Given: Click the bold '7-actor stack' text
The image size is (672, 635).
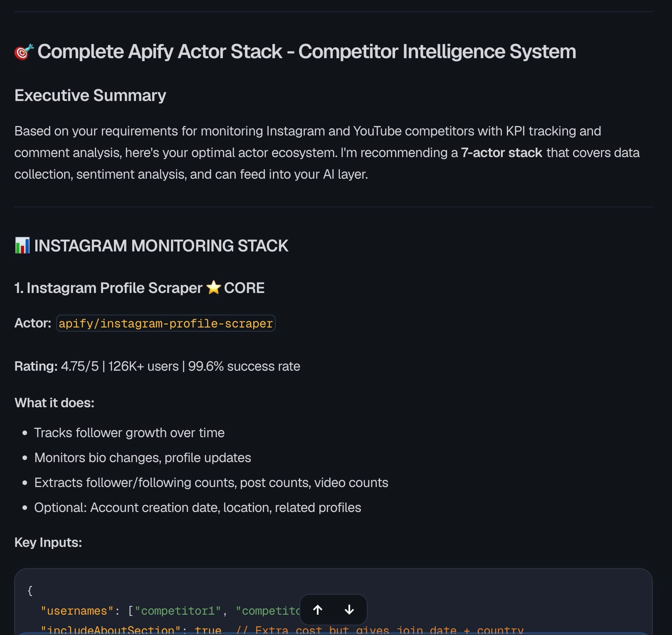Looking at the screenshot, I should [x=502, y=153].
